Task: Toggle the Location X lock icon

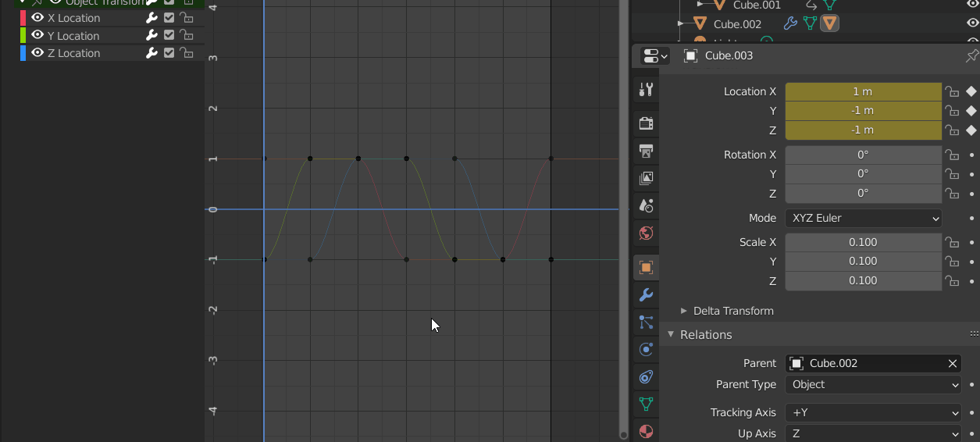Action: [951, 91]
